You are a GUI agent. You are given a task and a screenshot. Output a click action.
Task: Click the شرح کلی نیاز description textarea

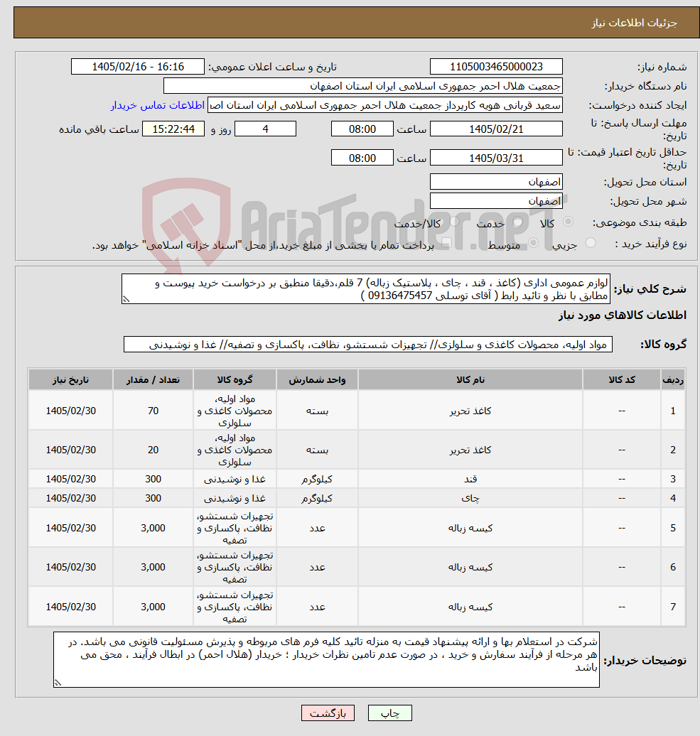tap(366, 288)
